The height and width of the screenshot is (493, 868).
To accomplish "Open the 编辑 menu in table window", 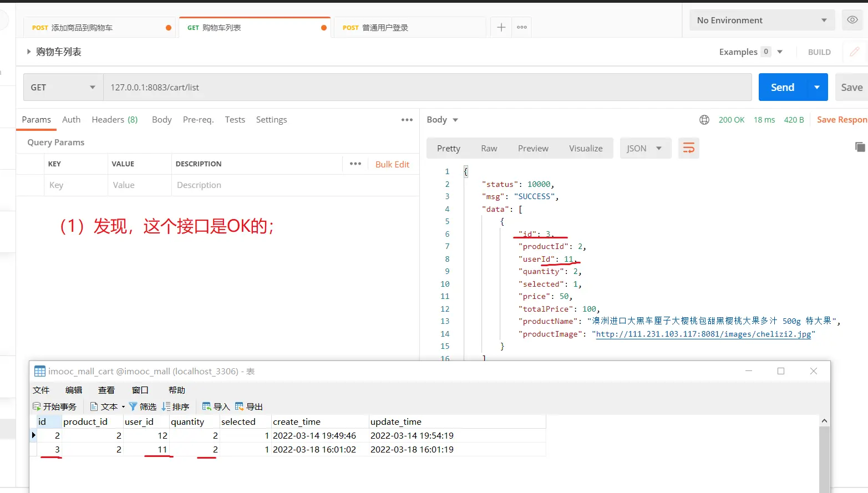I will pos(73,390).
